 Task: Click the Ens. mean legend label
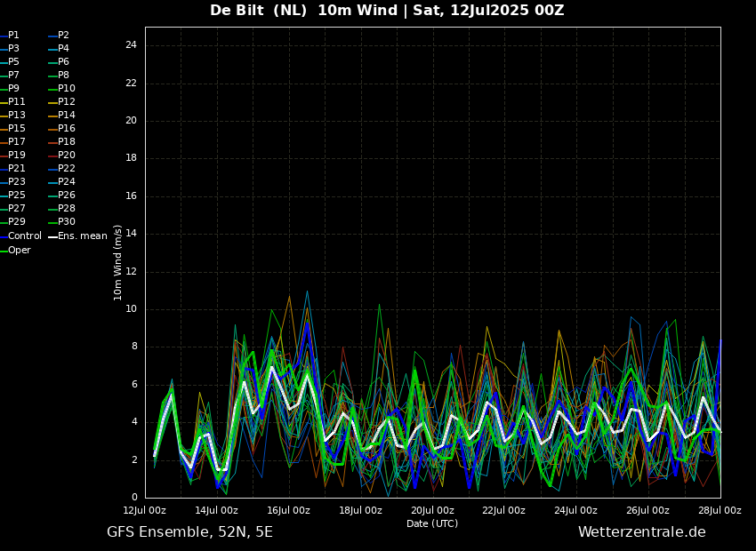pyautogui.click(x=82, y=236)
